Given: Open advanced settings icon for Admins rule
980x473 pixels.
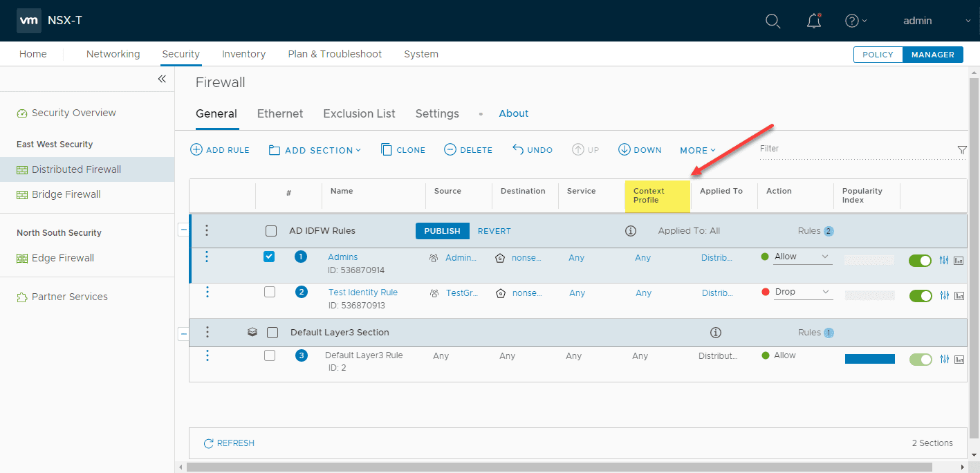Looking at the screenshot, I should coord(945,260).
